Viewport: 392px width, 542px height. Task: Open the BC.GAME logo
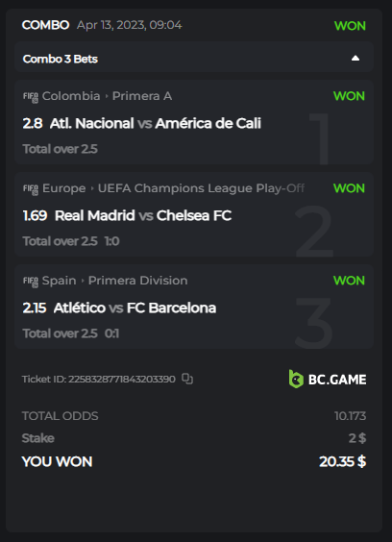328,380
